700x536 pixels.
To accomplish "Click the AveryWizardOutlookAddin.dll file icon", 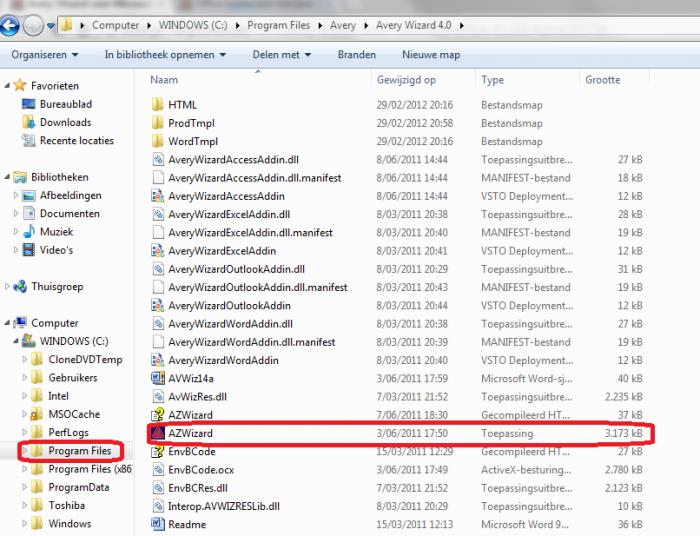I will pyautogui.click(x=158, y=269).
